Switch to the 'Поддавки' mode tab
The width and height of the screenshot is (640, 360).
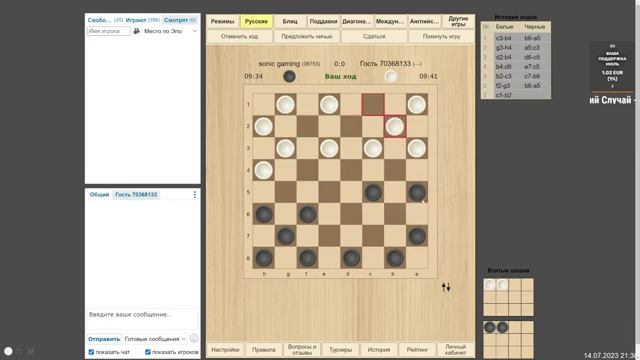click(323, 21)
